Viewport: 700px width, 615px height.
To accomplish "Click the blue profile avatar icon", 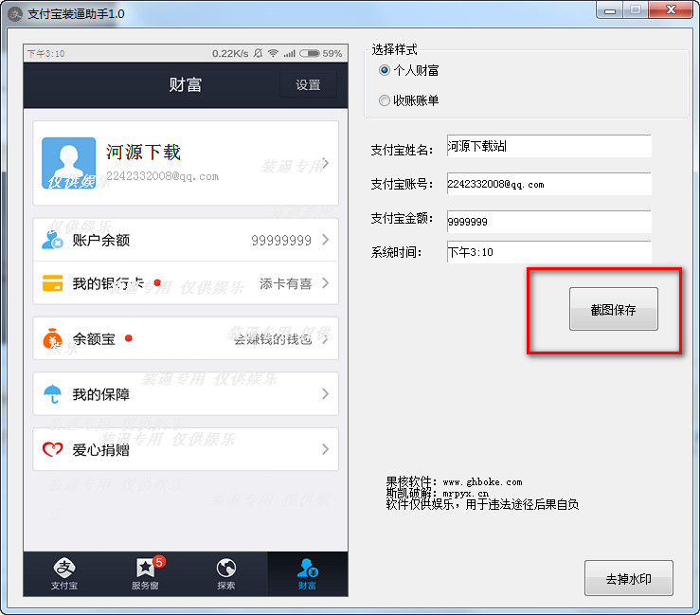I will pyautogui.click(x=69, y=163).
